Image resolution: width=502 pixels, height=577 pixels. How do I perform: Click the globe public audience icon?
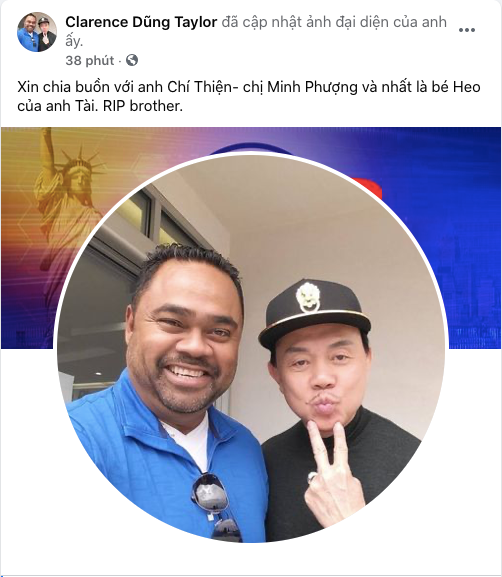tap(132, 60)
